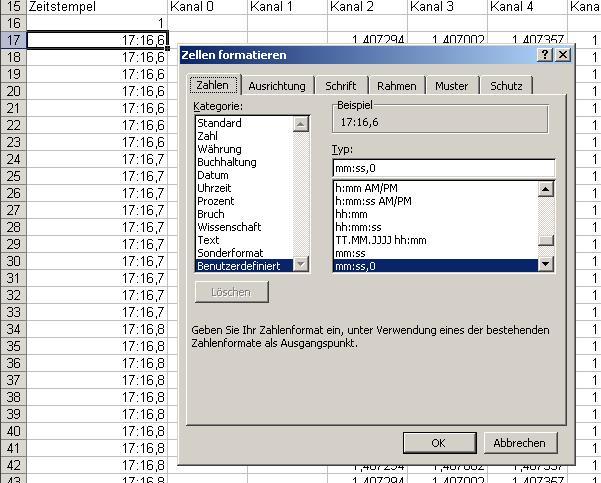
Task: Select the Kanal 1 header cell
Action: point(287,7)
